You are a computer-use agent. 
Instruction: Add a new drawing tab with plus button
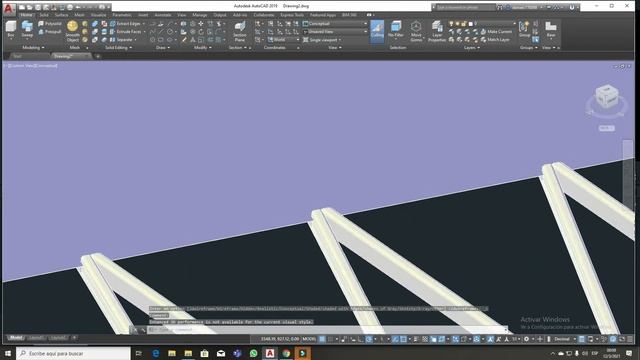pos(98,56)
